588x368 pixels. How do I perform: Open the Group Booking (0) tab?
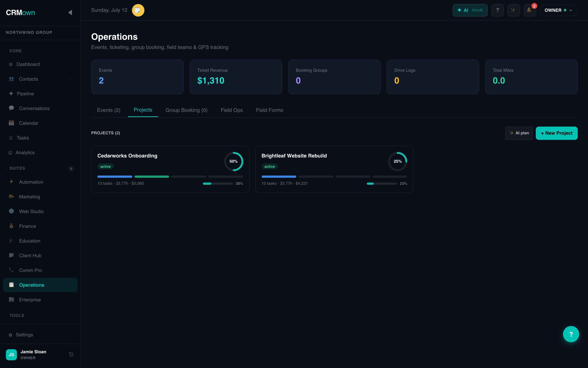pos(186,110)
